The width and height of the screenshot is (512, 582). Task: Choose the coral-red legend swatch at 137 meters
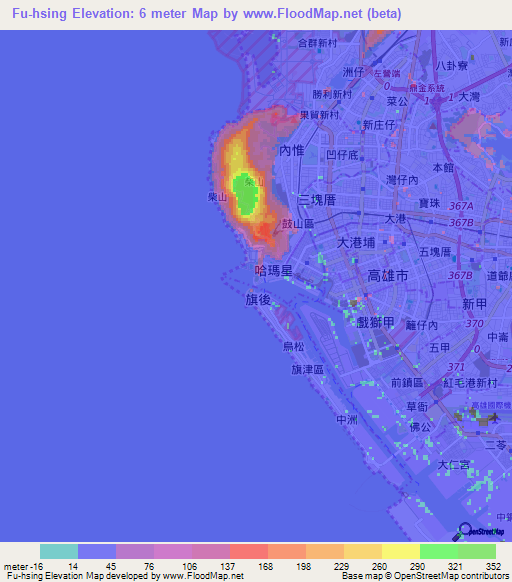(x=249, y=552)
